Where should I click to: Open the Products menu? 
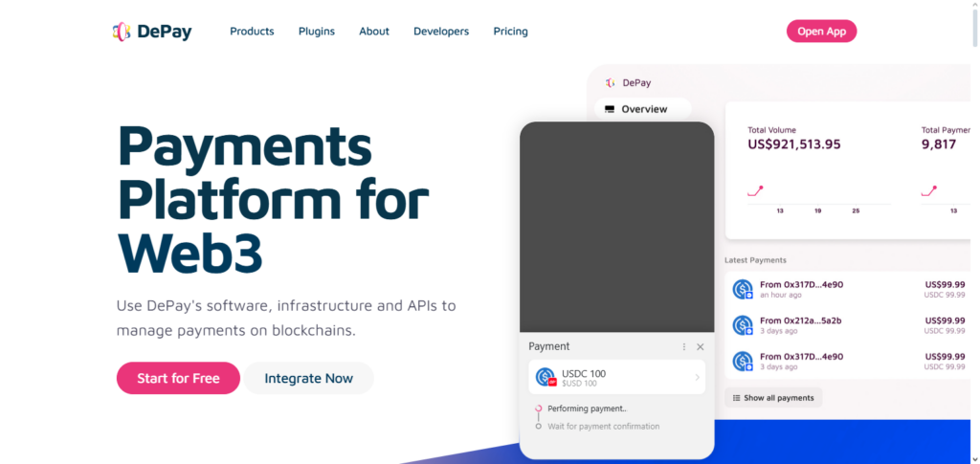tap(252, 32)
